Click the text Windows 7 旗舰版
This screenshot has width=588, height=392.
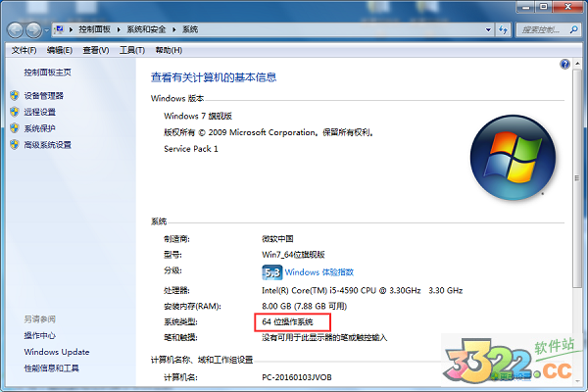pos(198,117)
